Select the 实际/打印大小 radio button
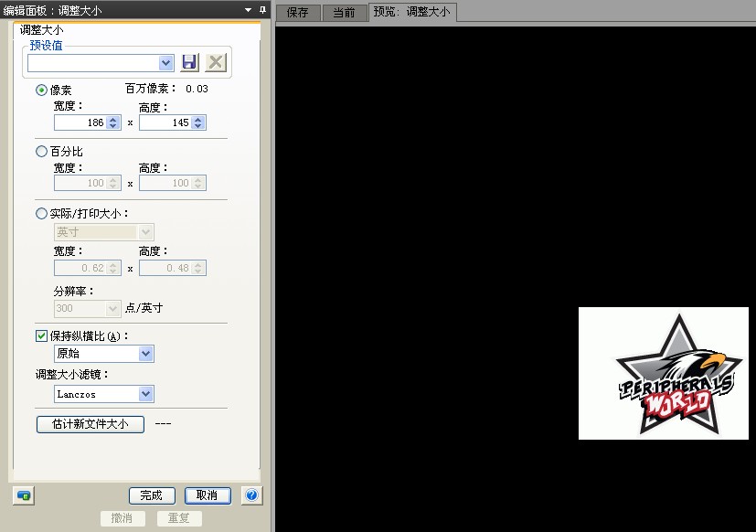Screen dimensions: 756x532 tap(41, 213)
